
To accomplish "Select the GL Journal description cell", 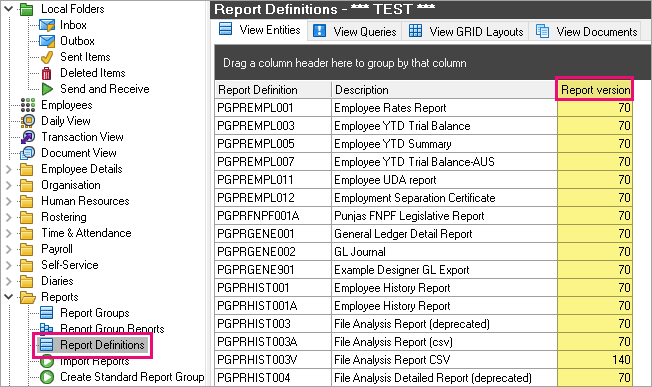I will [444, 252].
